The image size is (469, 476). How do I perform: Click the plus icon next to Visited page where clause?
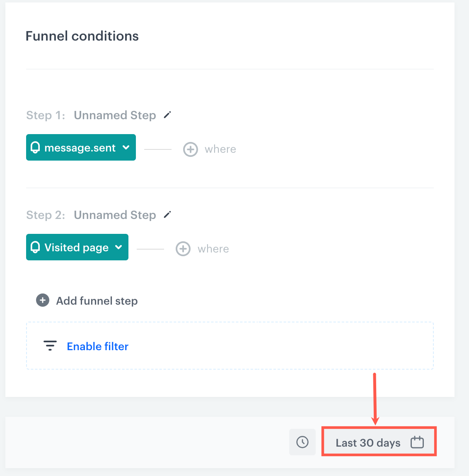pos(183,248)
